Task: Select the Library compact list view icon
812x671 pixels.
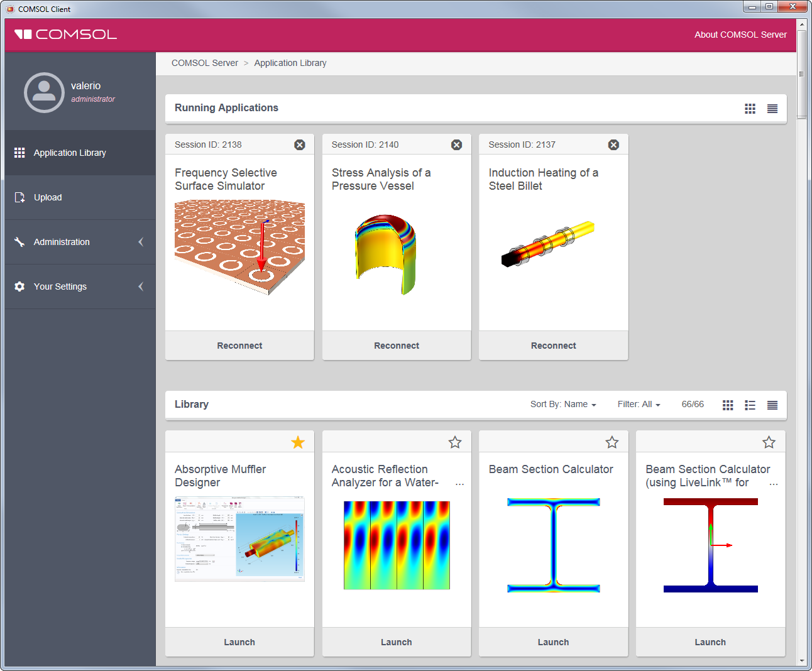Action: (x=772, y=405)
